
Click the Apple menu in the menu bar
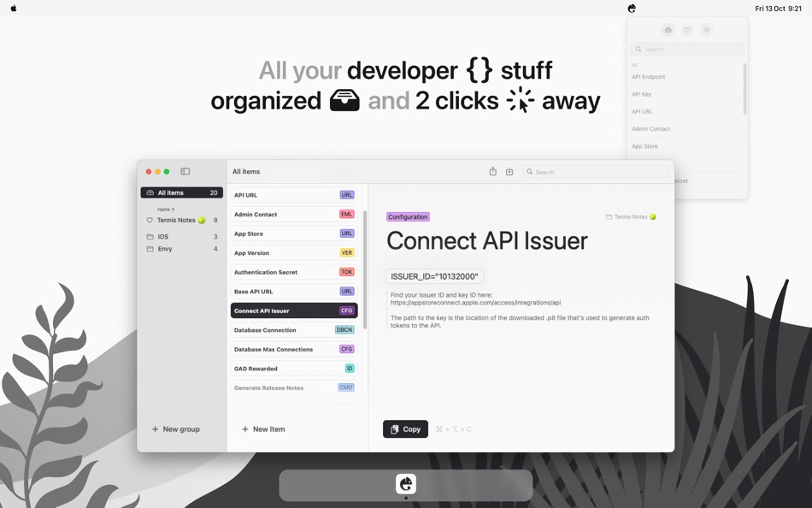tap(12, 8)
